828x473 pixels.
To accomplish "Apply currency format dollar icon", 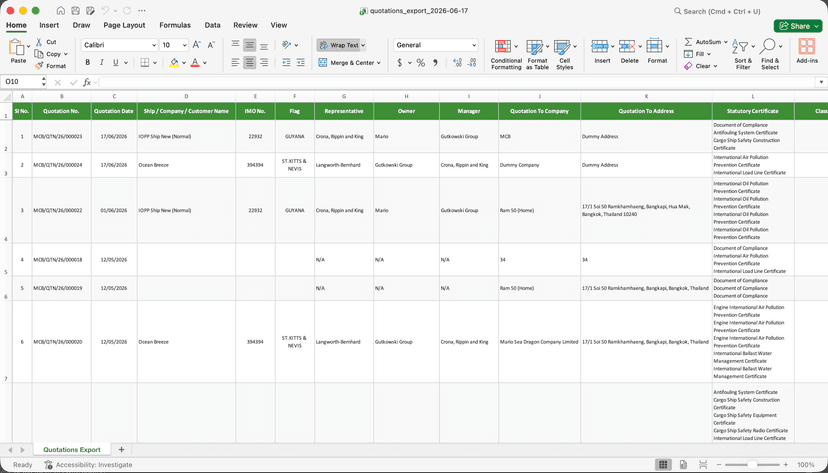I will point(400,63).
